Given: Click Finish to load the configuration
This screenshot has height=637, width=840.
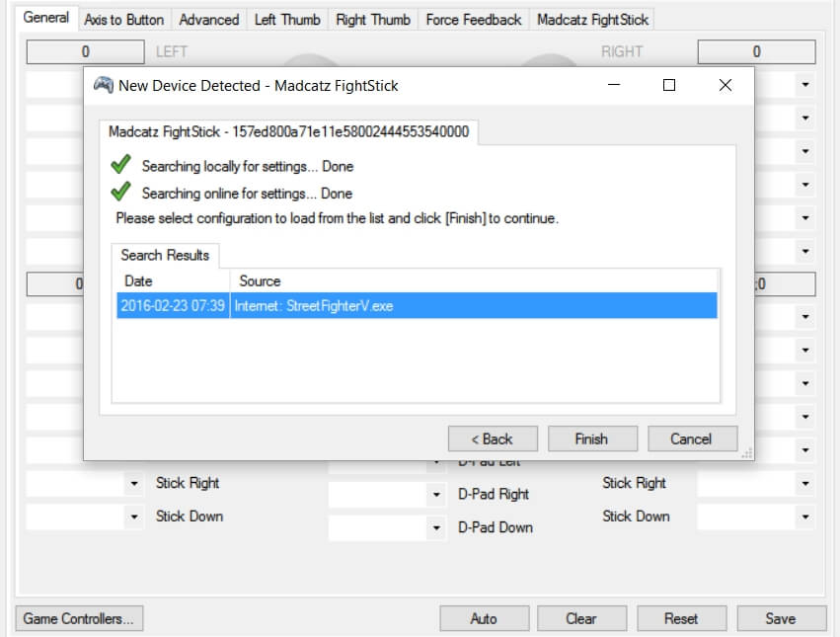Looking at the screenshot, I should [x=592, y=438].
